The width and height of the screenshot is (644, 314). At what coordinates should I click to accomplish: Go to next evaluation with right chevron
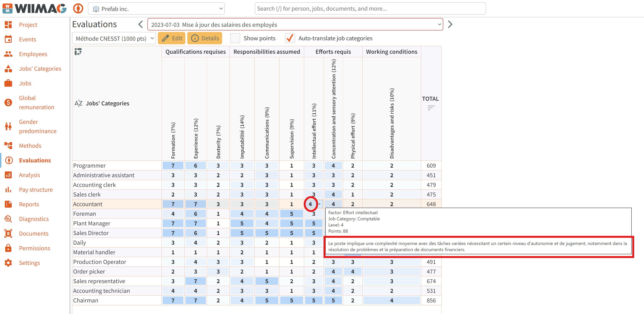[450, 24]
